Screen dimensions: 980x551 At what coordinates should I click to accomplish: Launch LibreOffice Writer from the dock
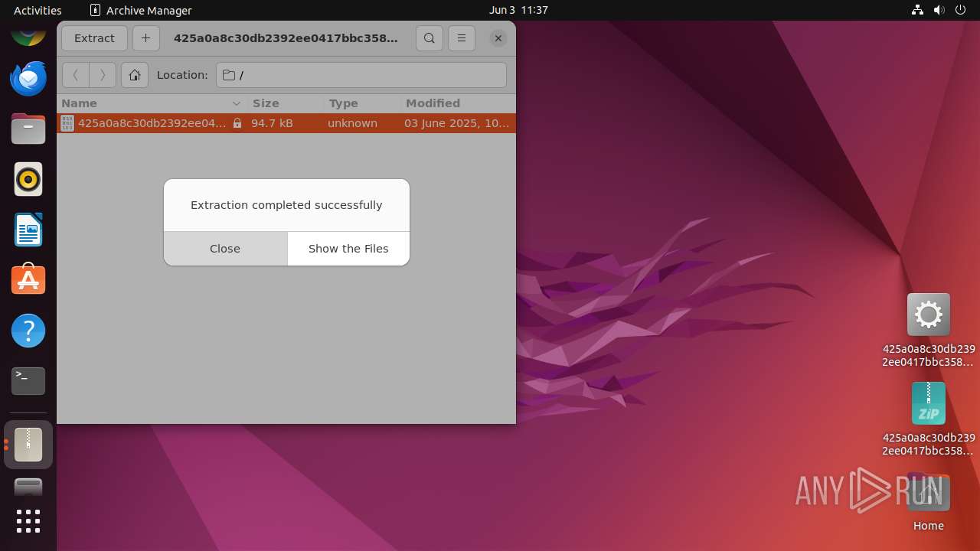tap(28, 230)
